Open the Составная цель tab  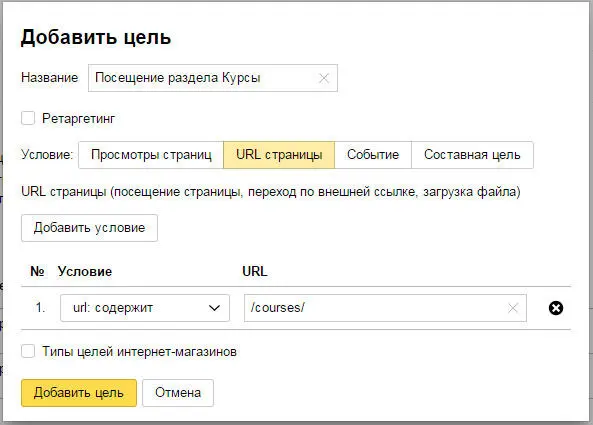(x=472, y=155)
